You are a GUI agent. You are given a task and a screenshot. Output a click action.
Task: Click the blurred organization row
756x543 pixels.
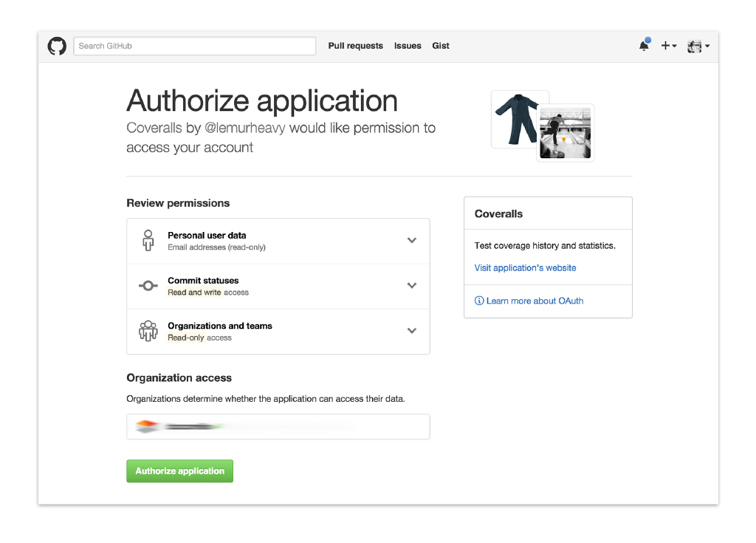point(278,427)
